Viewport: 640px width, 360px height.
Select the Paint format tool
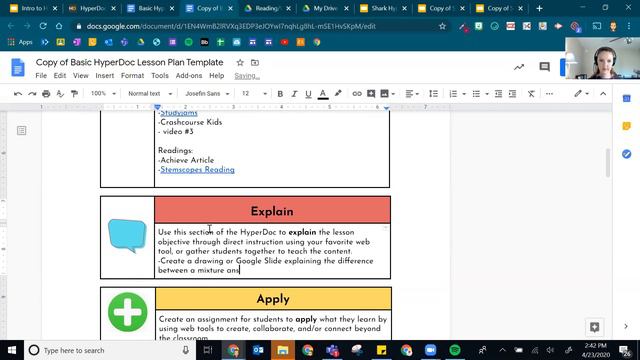click(74, 94)
